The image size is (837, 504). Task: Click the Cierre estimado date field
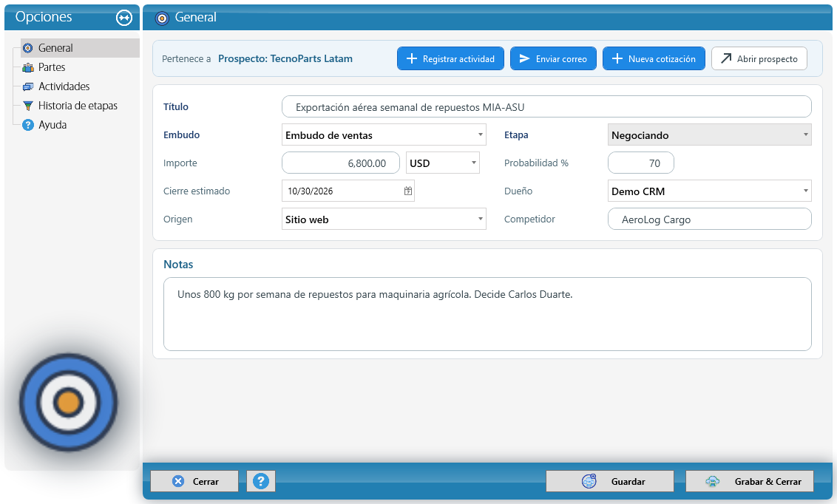(348, 191)
